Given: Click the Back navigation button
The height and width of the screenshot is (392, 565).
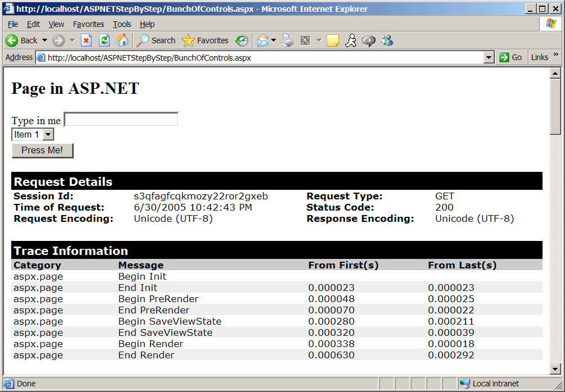Looking at the screenshot, I should coord(21,40).
